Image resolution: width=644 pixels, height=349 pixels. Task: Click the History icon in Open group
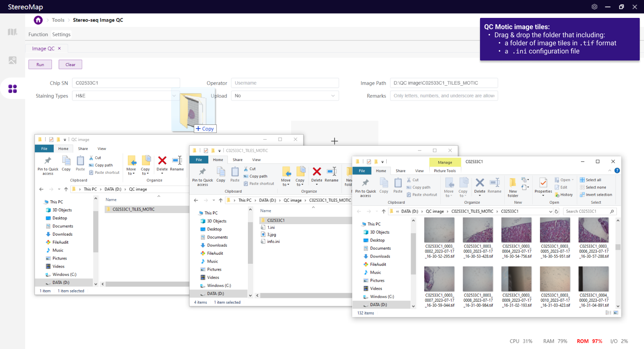[564, 195]
